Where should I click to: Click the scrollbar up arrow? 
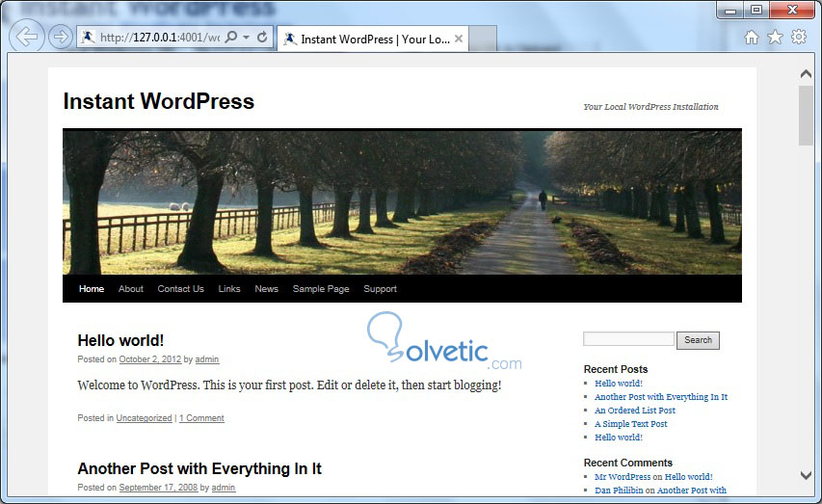pos(806,74)
